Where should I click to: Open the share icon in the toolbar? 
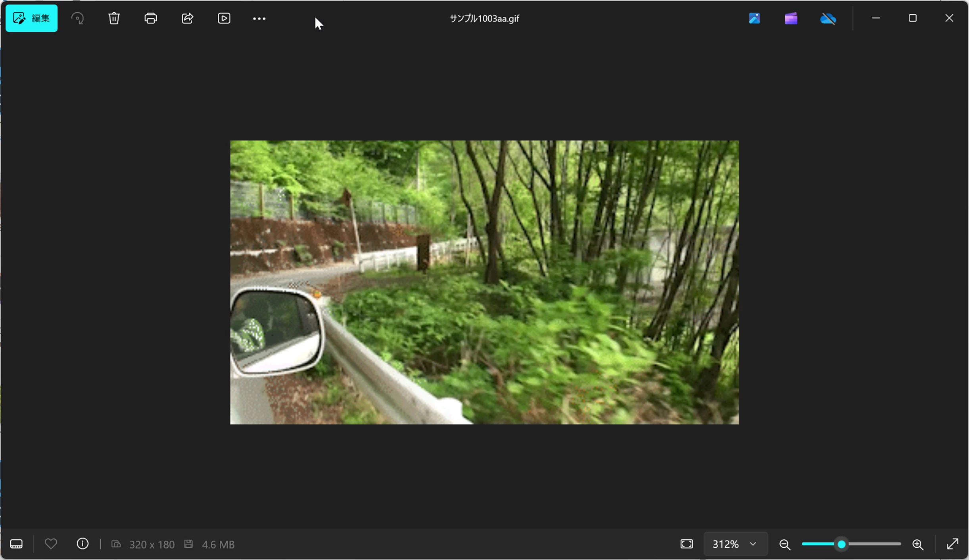click(187, 18)
